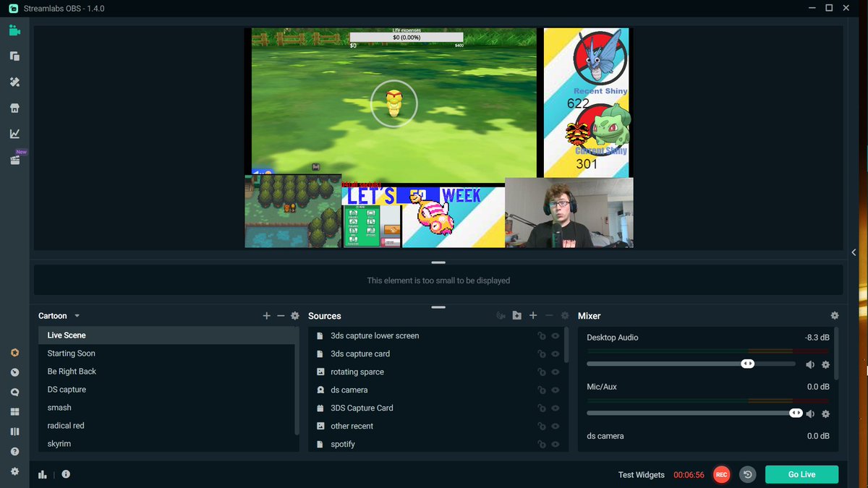Lock the ds camera source
Image resolution: width=868 pixels, height=488 pixels.
coord(542,390)
